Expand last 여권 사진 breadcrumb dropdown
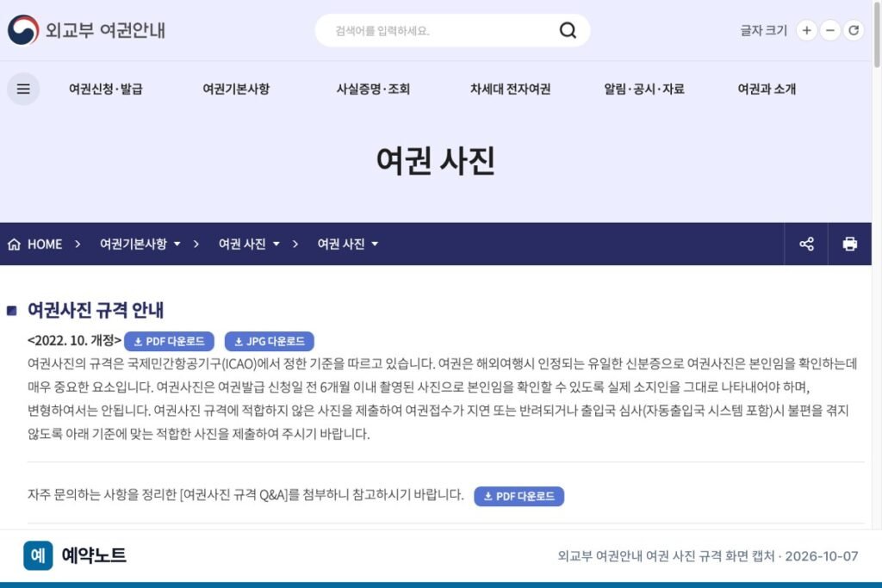The width and height of the screenshot is (882, 588). point(348,244)
